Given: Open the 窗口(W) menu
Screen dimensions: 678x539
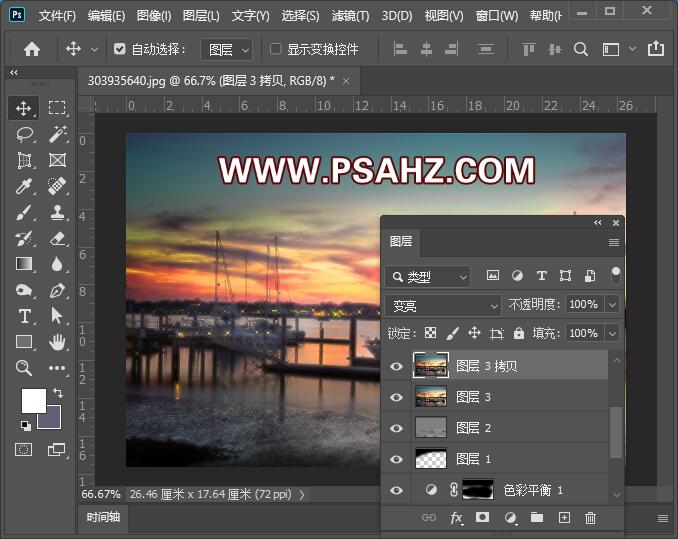Looking at the screenshot, I should (497, 16).
